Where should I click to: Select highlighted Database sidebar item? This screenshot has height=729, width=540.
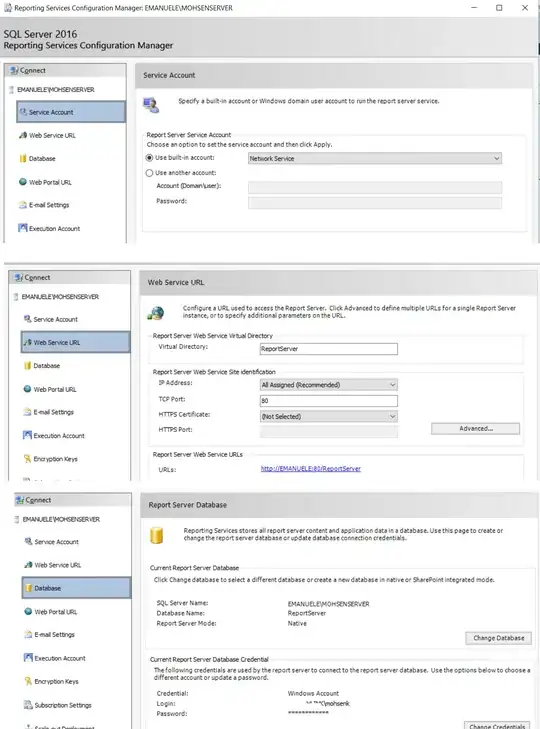[x=76, y=588]
